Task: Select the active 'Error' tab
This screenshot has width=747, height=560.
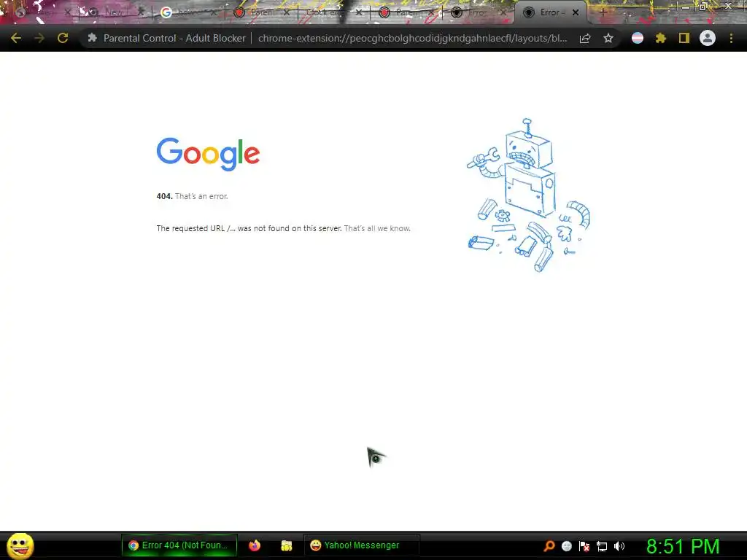Action: click(549, 13)
